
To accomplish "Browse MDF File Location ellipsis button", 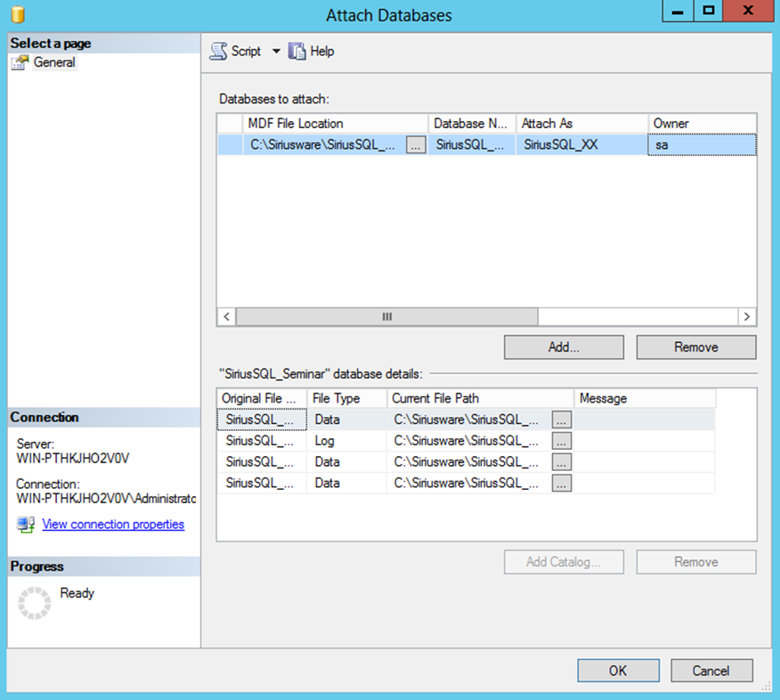I will point(416,144).
